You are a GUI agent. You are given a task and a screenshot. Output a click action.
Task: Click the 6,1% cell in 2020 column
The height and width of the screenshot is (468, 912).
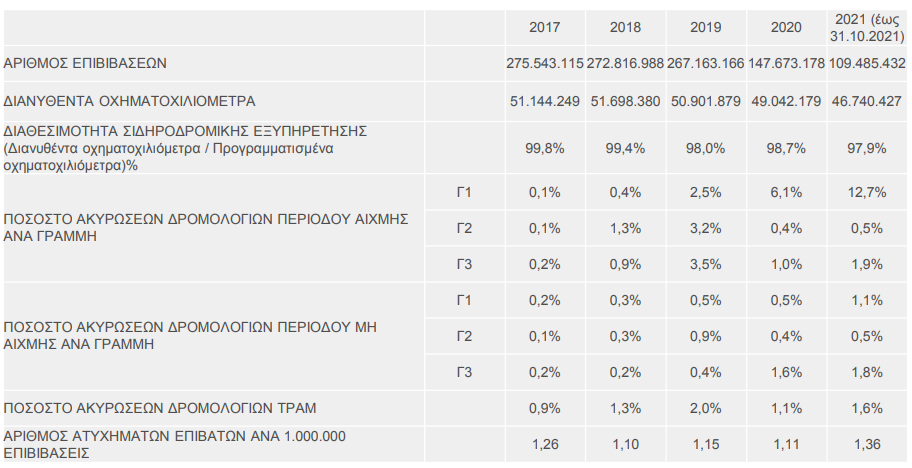[x=786, y=192]
